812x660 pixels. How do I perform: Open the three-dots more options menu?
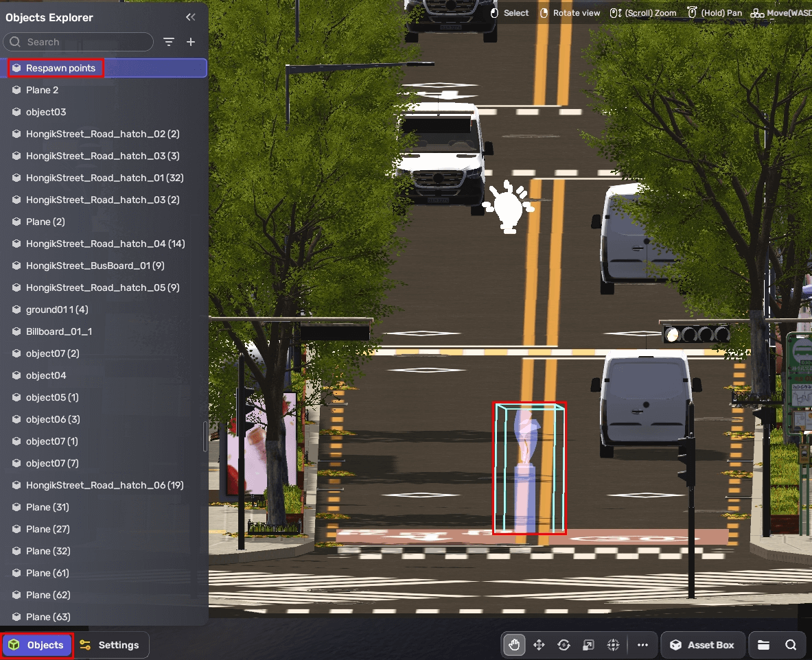642,645
